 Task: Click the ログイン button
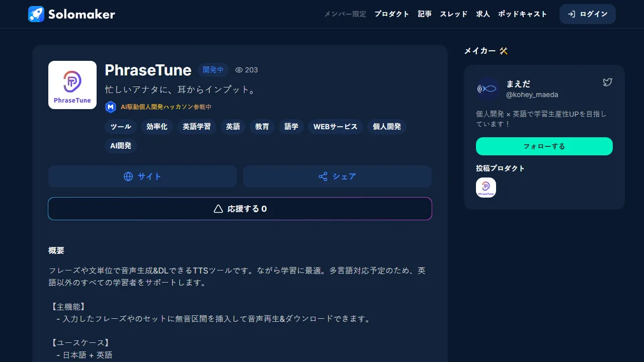pyautogui.click(x=587, y=14)
